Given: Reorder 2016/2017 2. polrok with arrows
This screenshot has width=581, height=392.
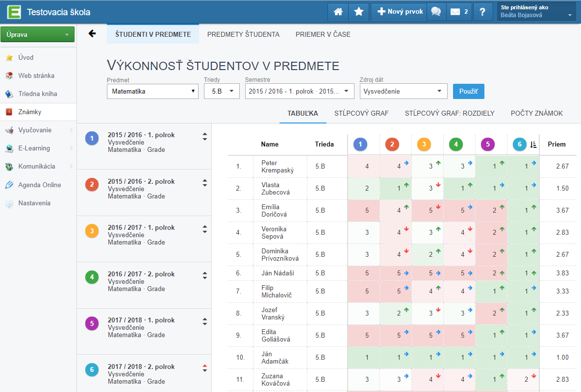Looking at the screenshot, I should [x=205, y=275].
